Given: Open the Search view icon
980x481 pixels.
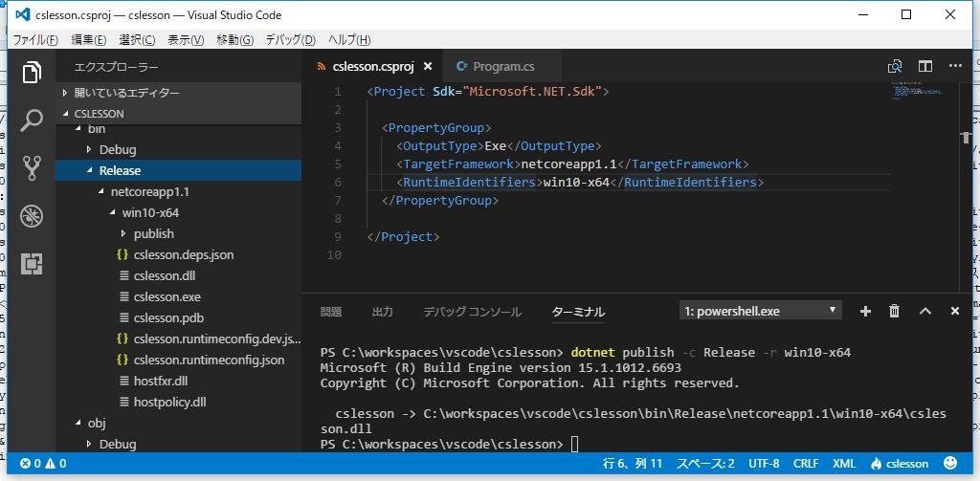Looking at the screenshot, I should tap(33, 120).
